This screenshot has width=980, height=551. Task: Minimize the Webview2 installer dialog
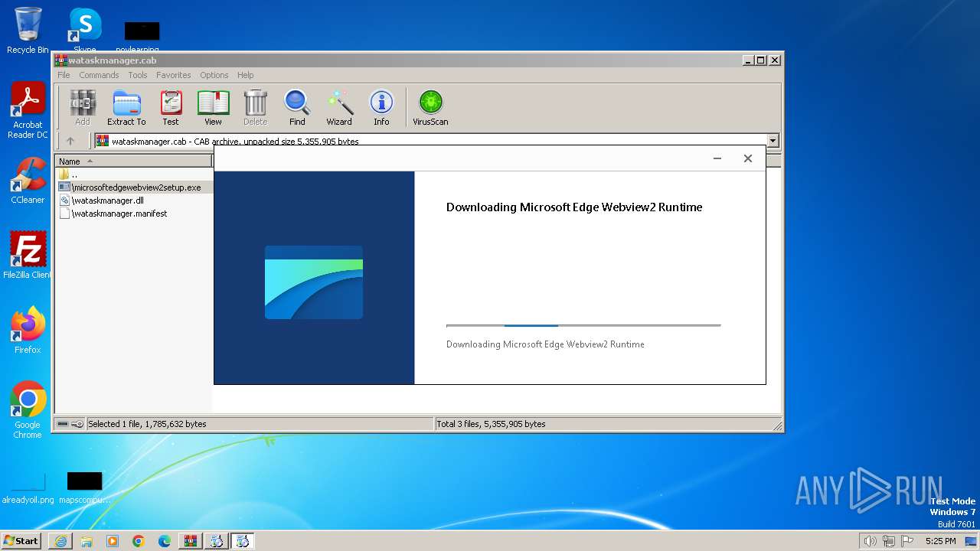click(717, 158)
